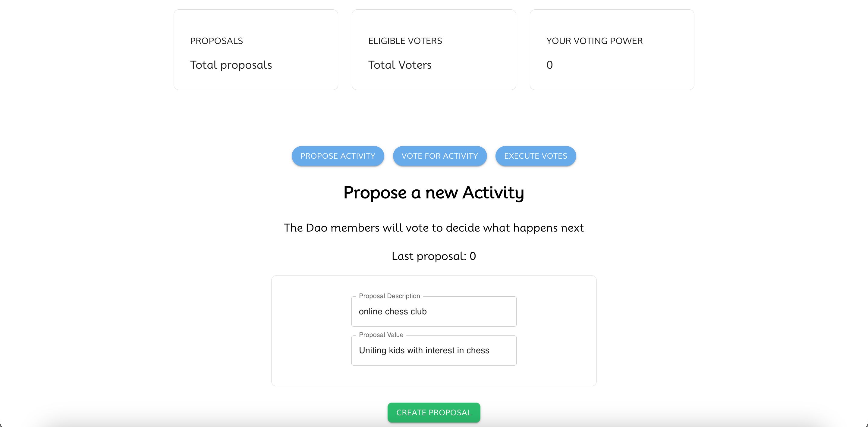The height and width of the screenshot is (427, 868).
Task: Expand Total proposals stat section
Action: pos(256,49)
